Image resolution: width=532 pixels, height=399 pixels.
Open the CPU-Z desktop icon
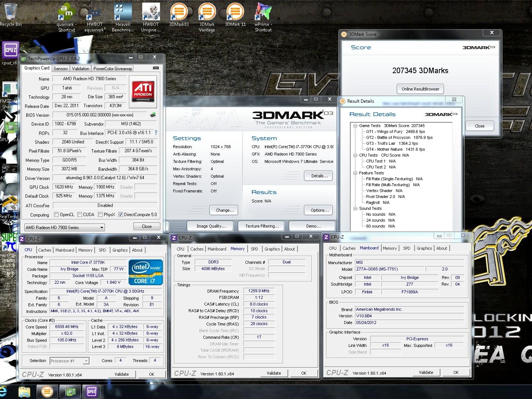point(10,54)
